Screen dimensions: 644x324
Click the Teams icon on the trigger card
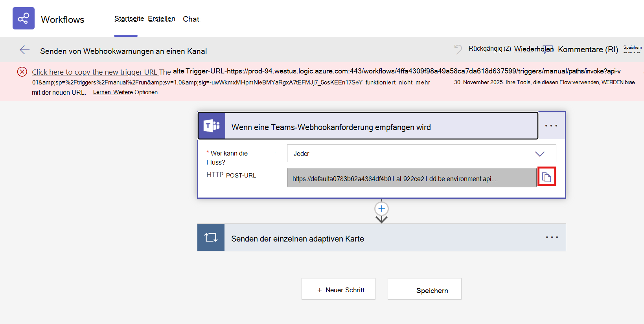pyautogui.click(x=212, y=126)
